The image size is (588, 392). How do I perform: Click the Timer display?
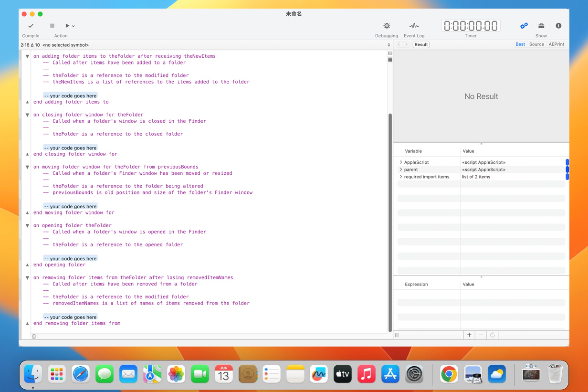tap(470, 26)
